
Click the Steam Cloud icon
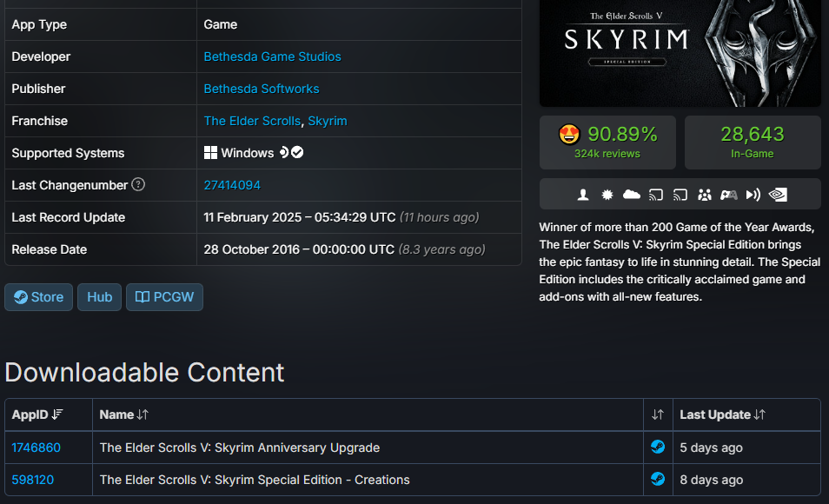[x=631, y=195]
